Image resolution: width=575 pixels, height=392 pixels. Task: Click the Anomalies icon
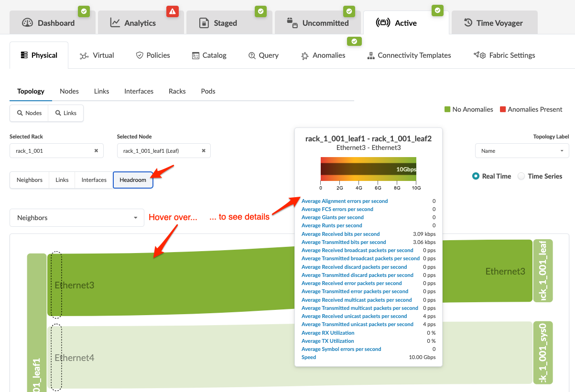point(305,56)
